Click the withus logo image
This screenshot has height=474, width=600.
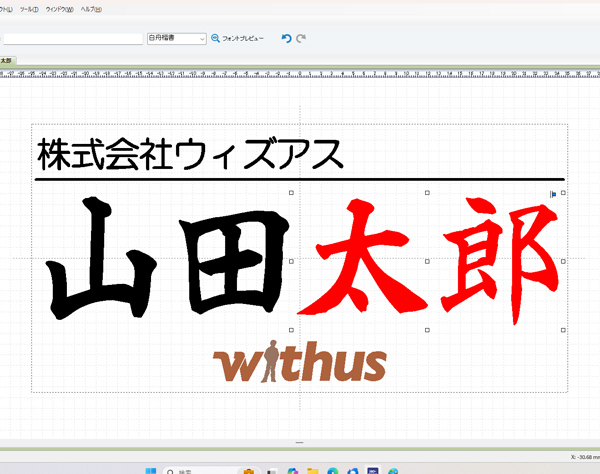tap(300, 362)
